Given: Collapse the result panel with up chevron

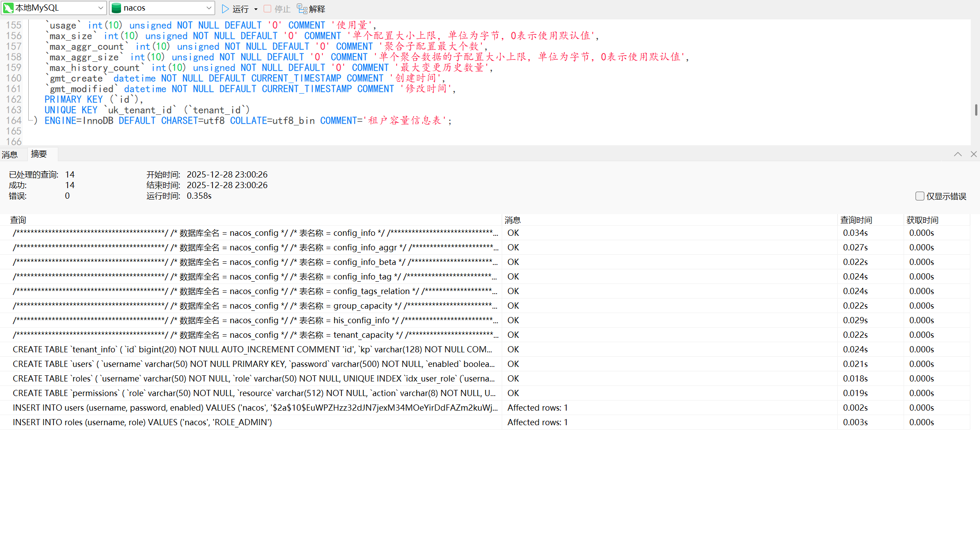Looking at the screenshot, I should tap(957, 154).
